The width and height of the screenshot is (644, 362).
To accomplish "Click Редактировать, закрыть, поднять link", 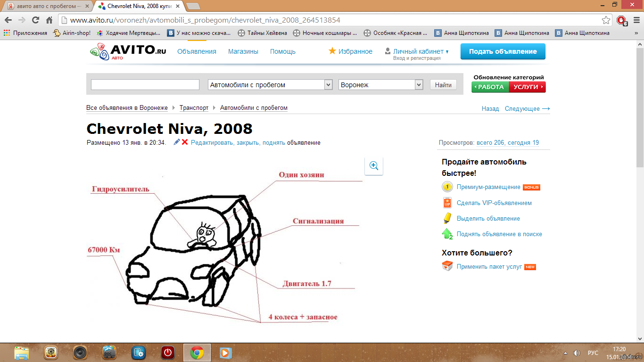I will [238, 142].
